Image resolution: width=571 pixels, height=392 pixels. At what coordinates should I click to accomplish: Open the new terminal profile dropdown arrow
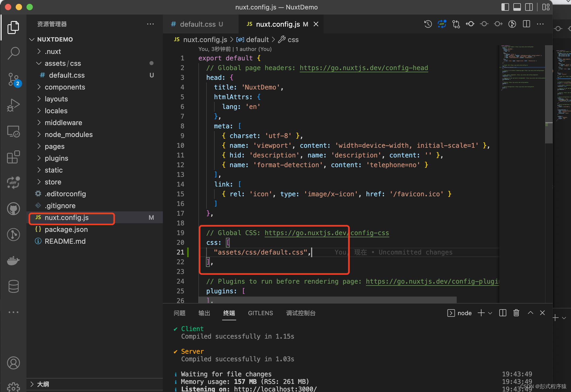(490, 313)
